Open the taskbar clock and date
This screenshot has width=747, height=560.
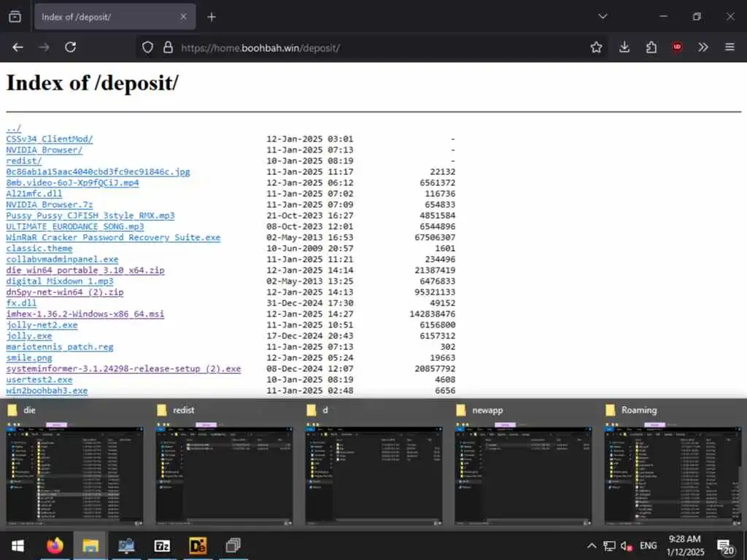[x=684, y=545]
